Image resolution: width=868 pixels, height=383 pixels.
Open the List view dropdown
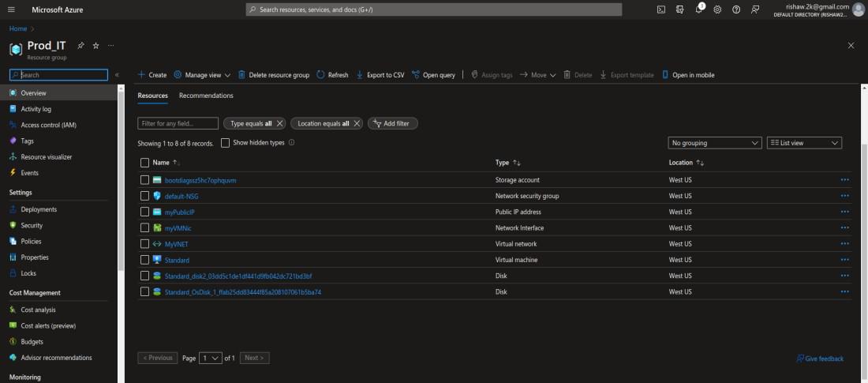804,143
